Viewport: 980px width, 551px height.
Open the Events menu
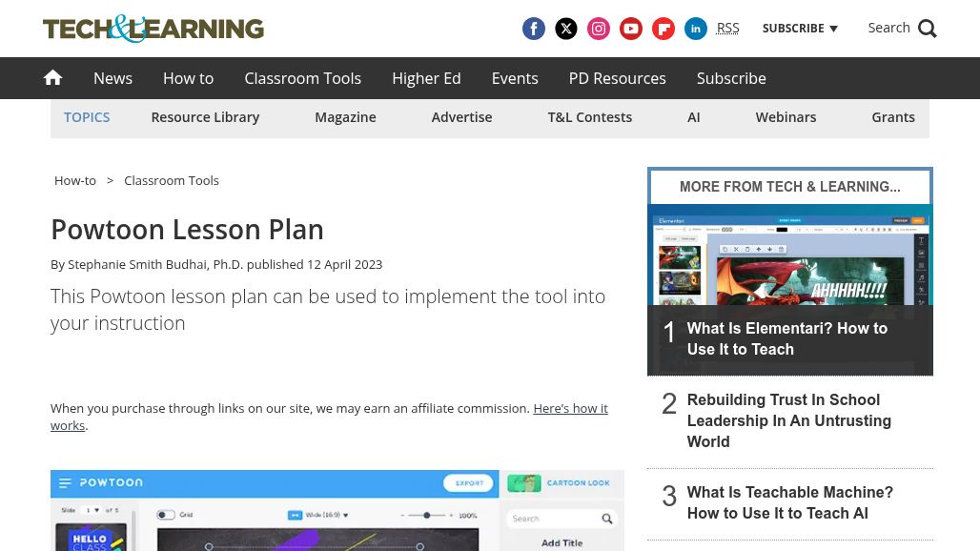[x=515, y=78]
